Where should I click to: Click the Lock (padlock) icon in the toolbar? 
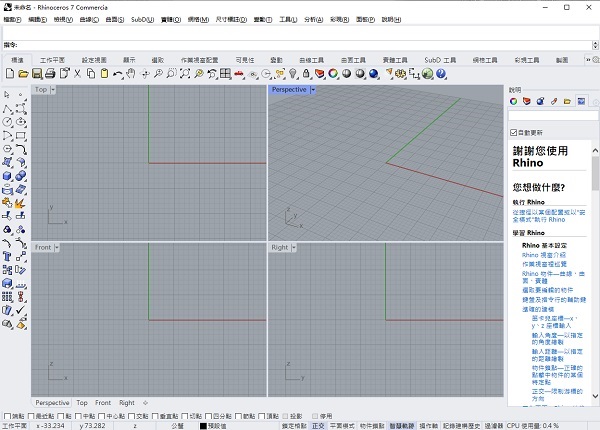[306, 74]
